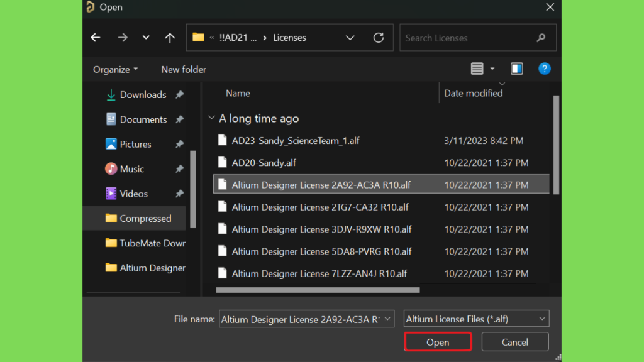The width and height of the screenshot is (644, 362).
Task: Open the Organize menu
Action: pos(115,69)
